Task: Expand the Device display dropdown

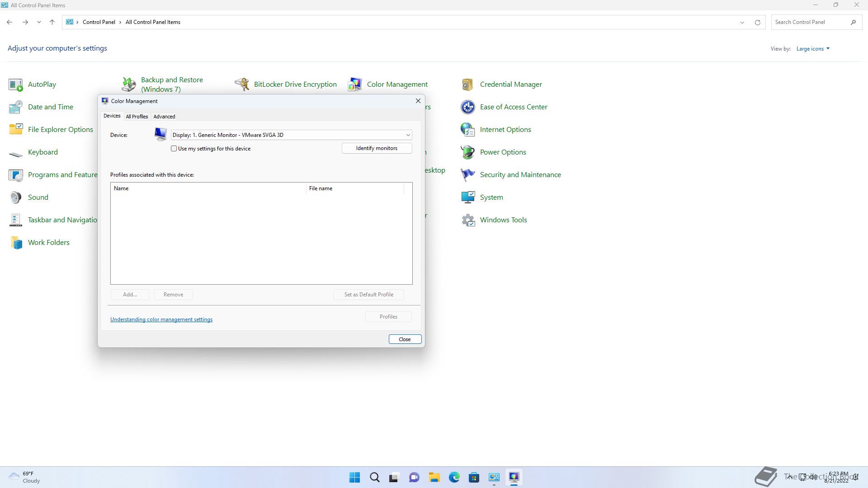Action: [407, 135]
